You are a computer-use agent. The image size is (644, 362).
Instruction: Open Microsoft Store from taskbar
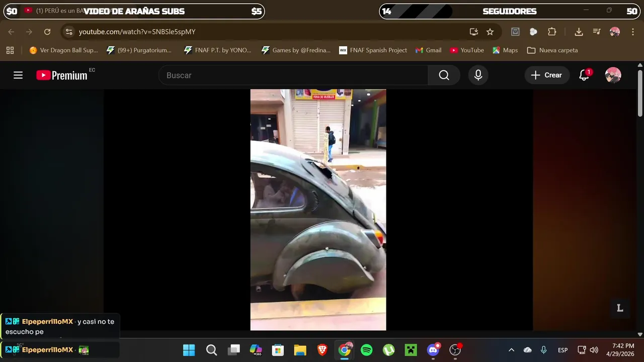[278, 350]
